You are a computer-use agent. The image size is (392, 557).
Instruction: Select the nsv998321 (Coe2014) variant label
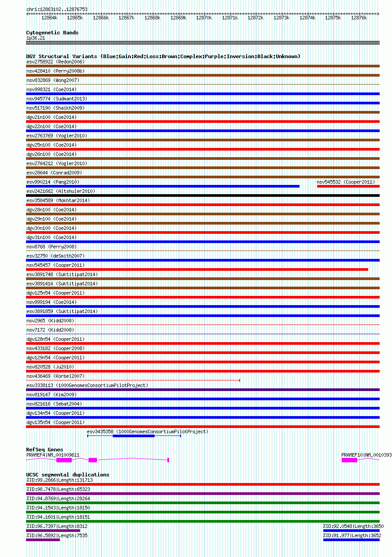[x=52, y=89]
